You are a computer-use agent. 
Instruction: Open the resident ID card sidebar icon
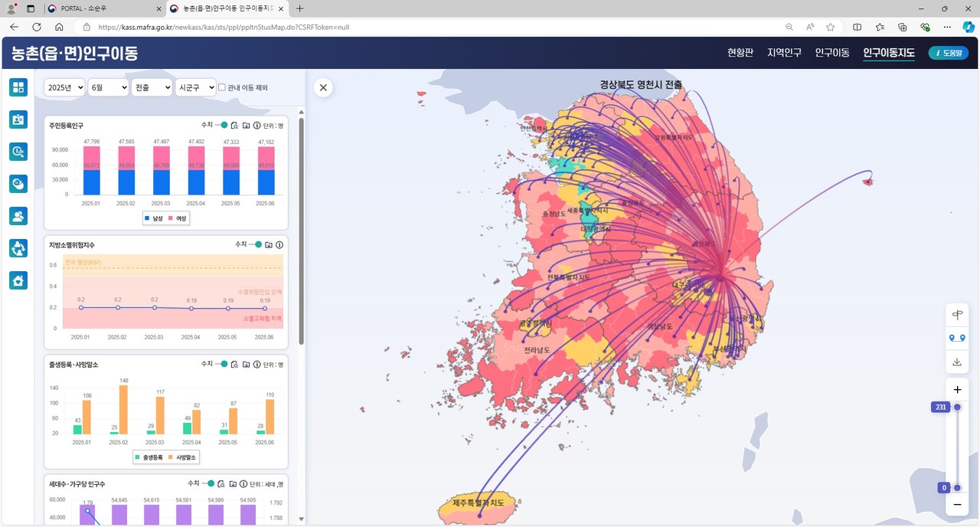pos(18,119)
